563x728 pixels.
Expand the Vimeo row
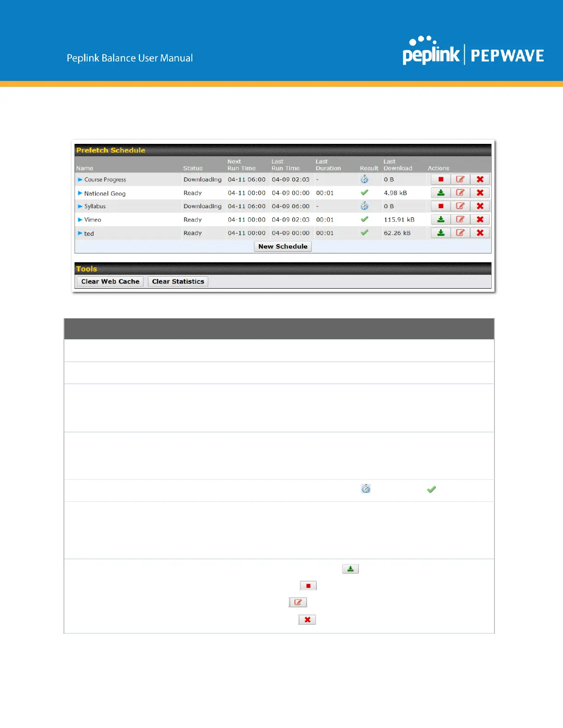[x=80, y=220]
